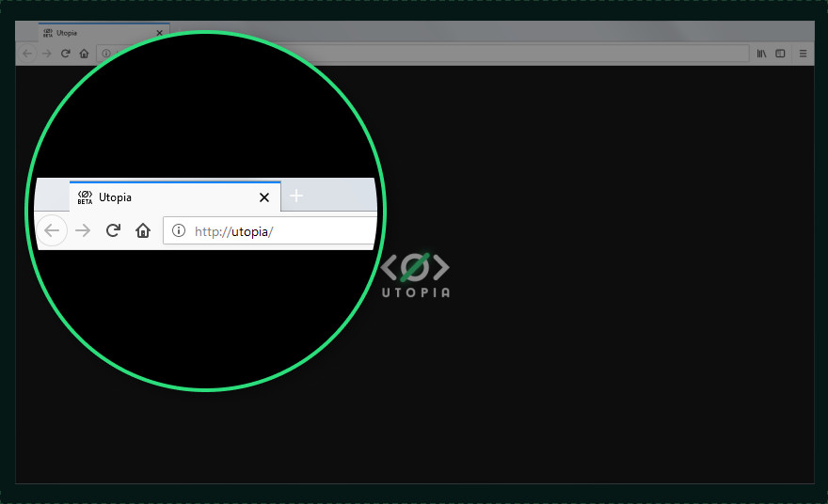This screenshot has width=828, height=504.
Task: Click the dimmed toolbar's small reload icon
Action: (x=66, y=54)
